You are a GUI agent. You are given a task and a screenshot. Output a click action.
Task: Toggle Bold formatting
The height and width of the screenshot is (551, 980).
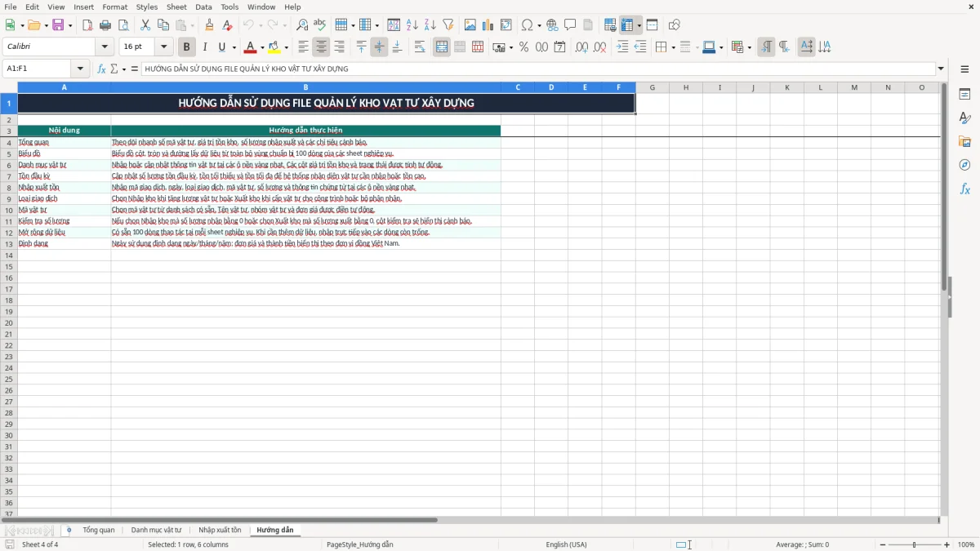[186, 47]
